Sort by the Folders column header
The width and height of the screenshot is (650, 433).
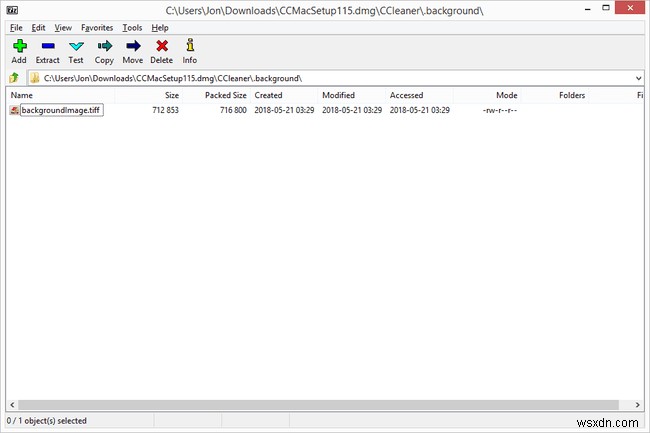coord(554,95)
